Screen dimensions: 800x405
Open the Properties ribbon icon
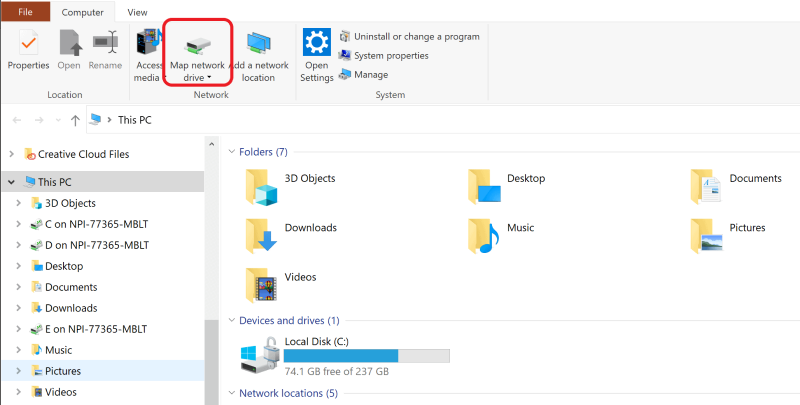point(28,44)
